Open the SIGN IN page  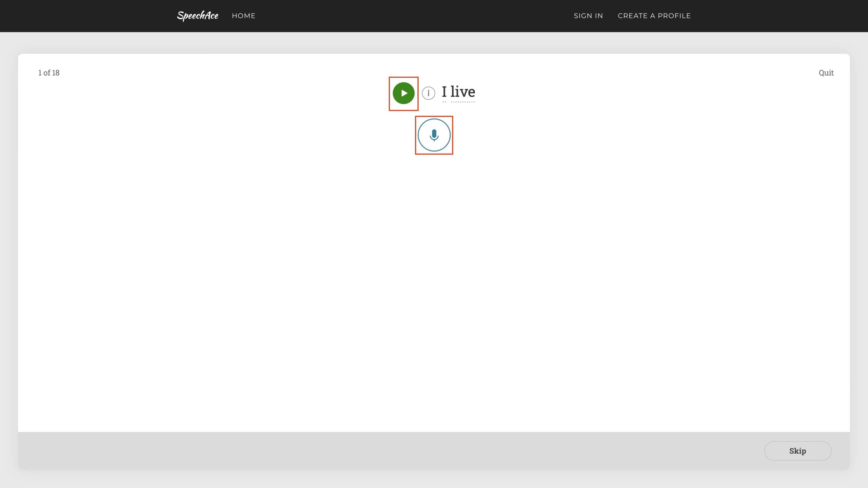[x=588, y=16]
